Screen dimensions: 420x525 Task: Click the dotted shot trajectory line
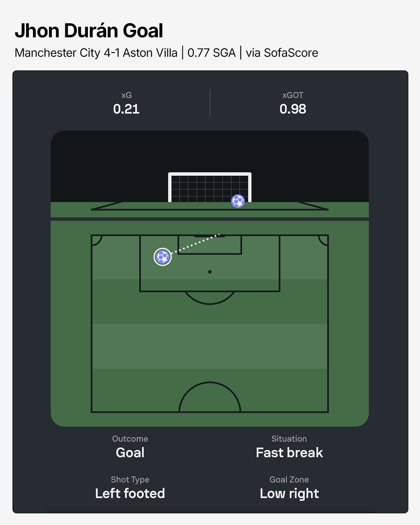point(195,244)
